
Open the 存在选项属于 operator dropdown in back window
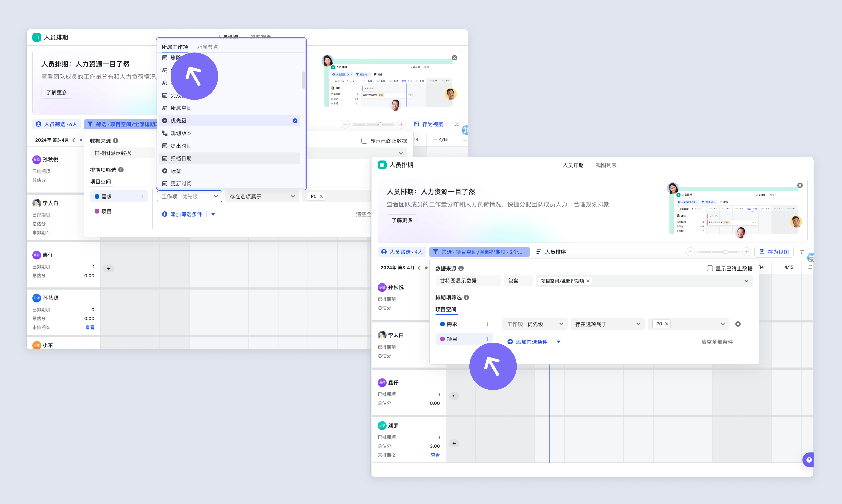[262, 196]
